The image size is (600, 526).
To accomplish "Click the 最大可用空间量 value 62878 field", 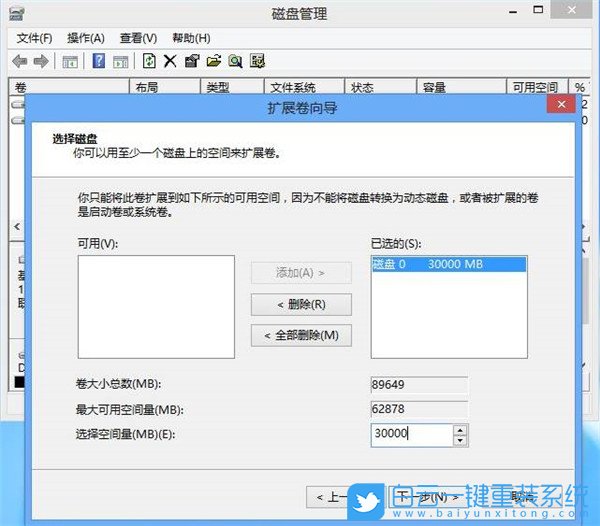I will click(419, 409).
